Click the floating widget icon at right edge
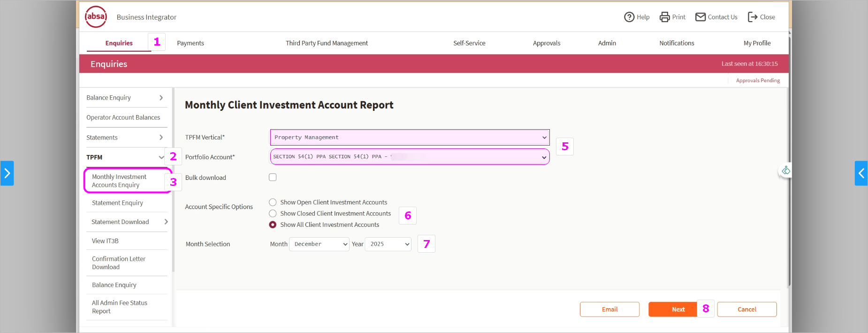868x333 pixels. click(x=786, y=170)
